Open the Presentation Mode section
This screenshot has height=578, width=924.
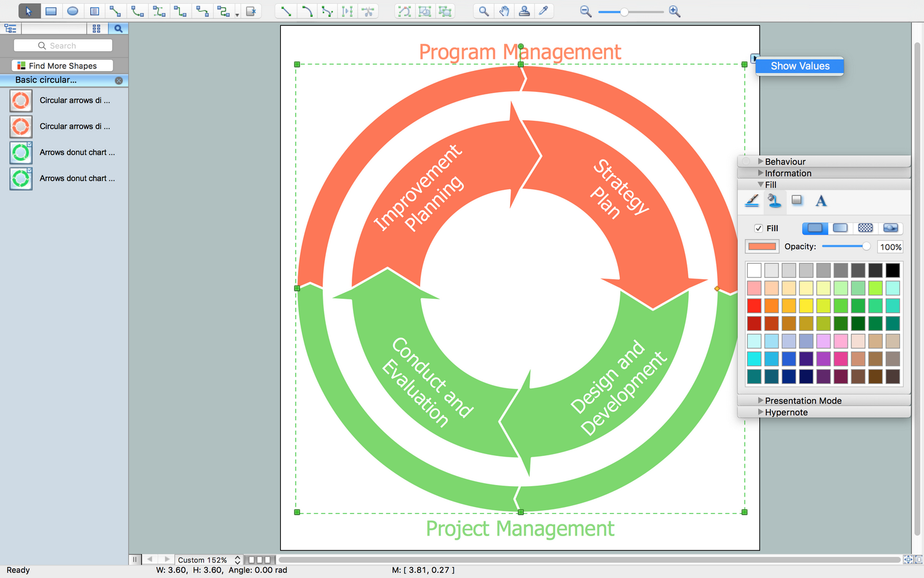tap(803, 400)
